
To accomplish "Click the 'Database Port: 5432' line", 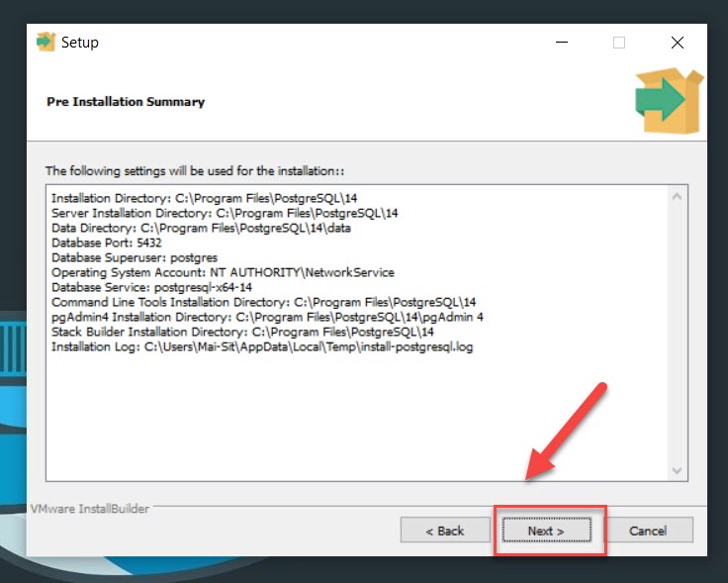I will pos(106,243).
